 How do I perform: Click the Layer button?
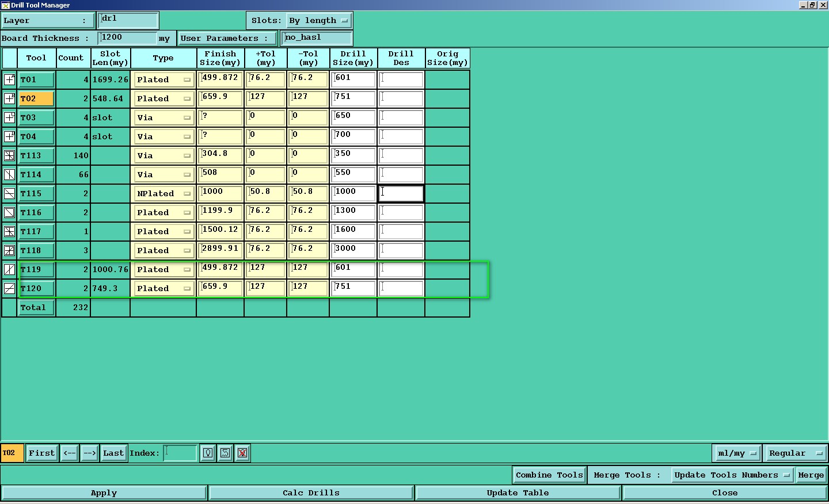coord(47,20)
